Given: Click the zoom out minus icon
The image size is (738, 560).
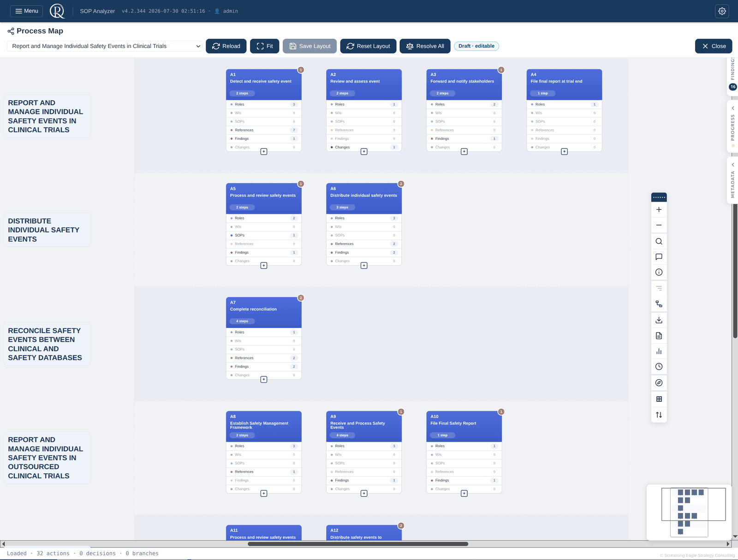Looking at the screenshot, I should point(659,225).
